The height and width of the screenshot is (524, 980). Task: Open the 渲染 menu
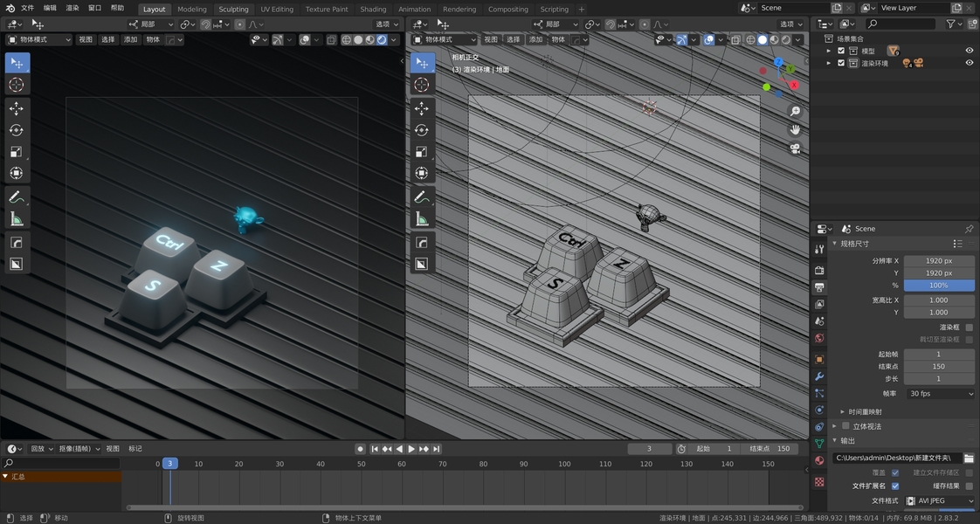coord(72,8)
